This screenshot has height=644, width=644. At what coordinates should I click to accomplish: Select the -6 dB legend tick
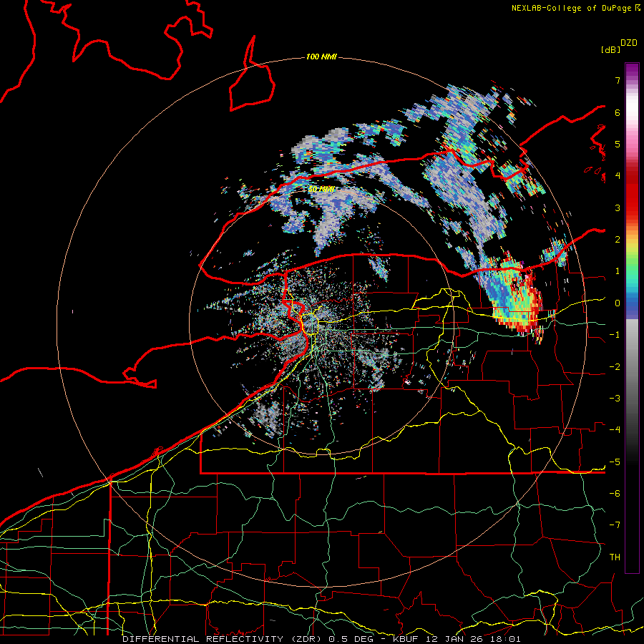click(x=615, y=494)
